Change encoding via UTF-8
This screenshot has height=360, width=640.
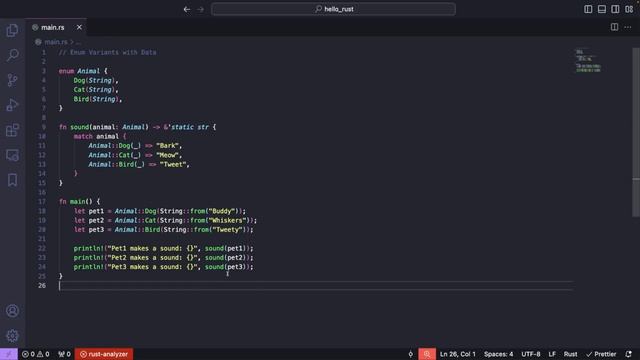pos(531,354)
